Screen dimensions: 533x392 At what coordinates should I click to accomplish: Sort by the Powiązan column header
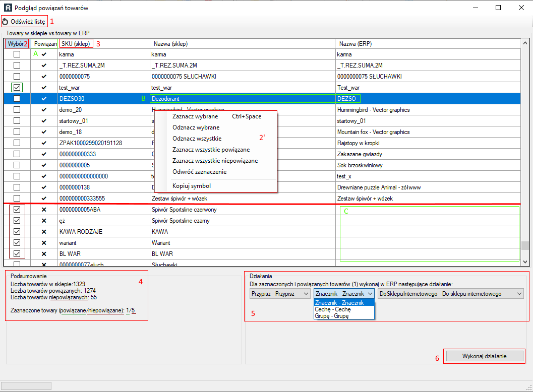coord(44,44)
